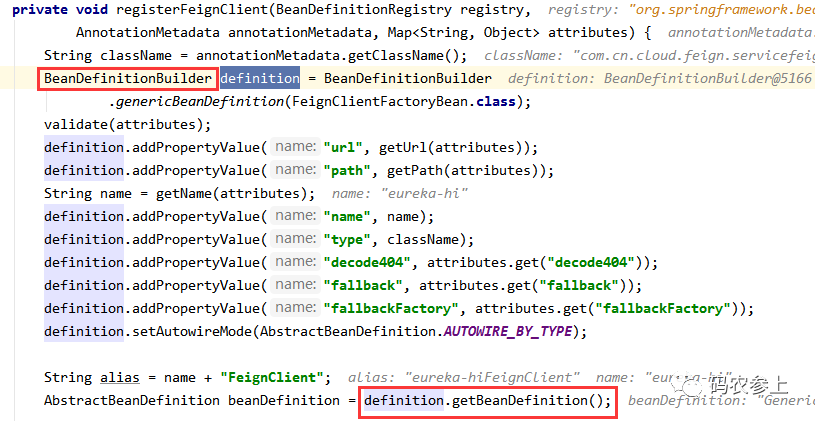Click the highlighted definition variable declaration

click(x=259, y=78)
